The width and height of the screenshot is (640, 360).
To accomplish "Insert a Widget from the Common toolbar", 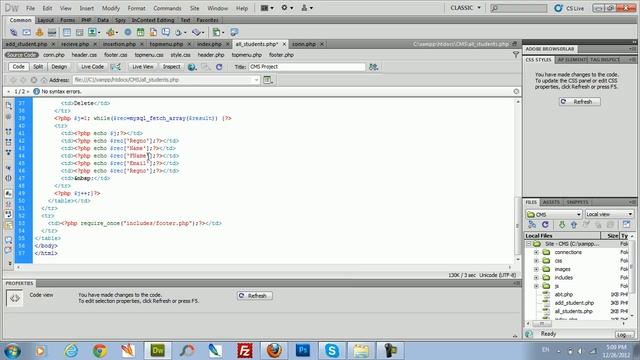I will [128, 32].
